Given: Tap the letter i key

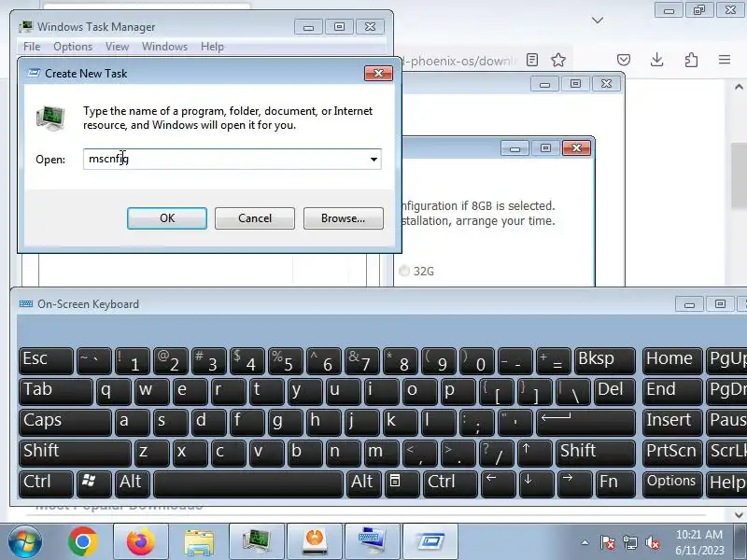Looking at the screenshot, I should pos(381,391).
